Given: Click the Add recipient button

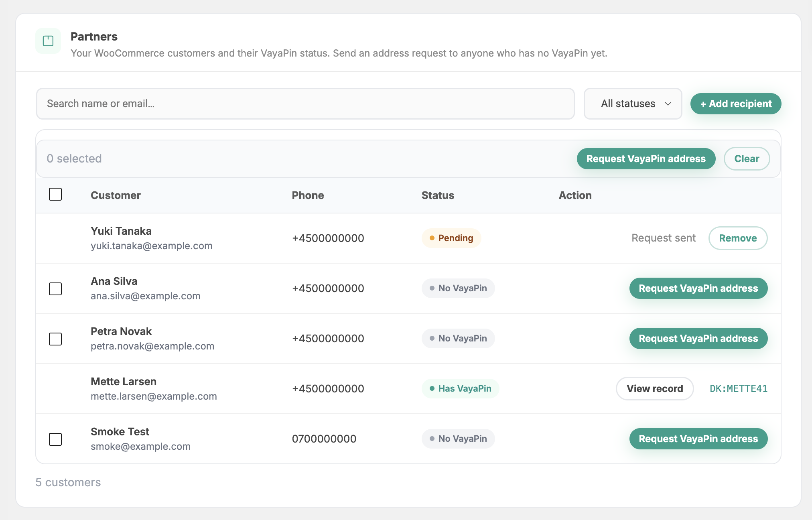Looking at the screenshot, I should coord(736,104).
